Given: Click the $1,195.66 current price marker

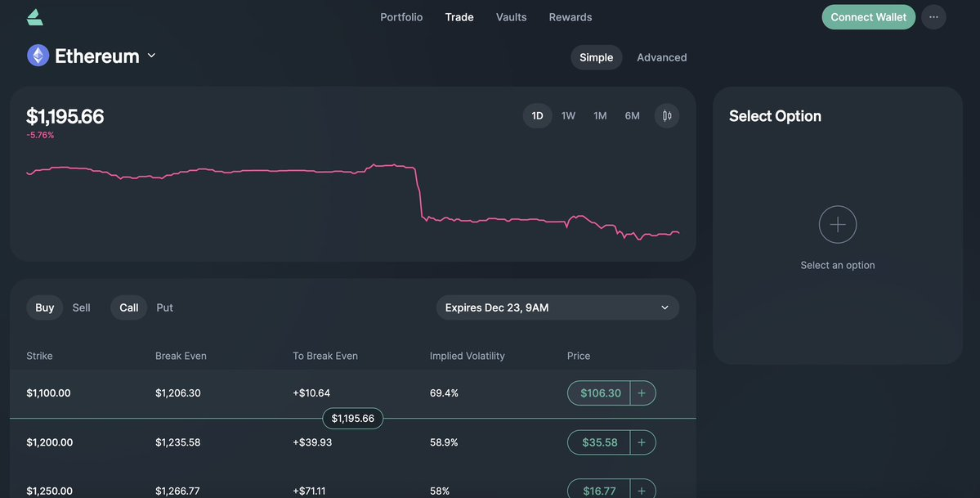Looking at the screenshot, I should (352, 419).
